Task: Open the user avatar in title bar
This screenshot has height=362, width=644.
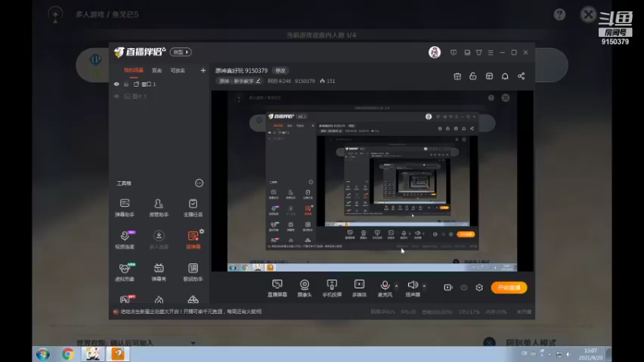Action: pyautogui.click(x=435, y=52)
